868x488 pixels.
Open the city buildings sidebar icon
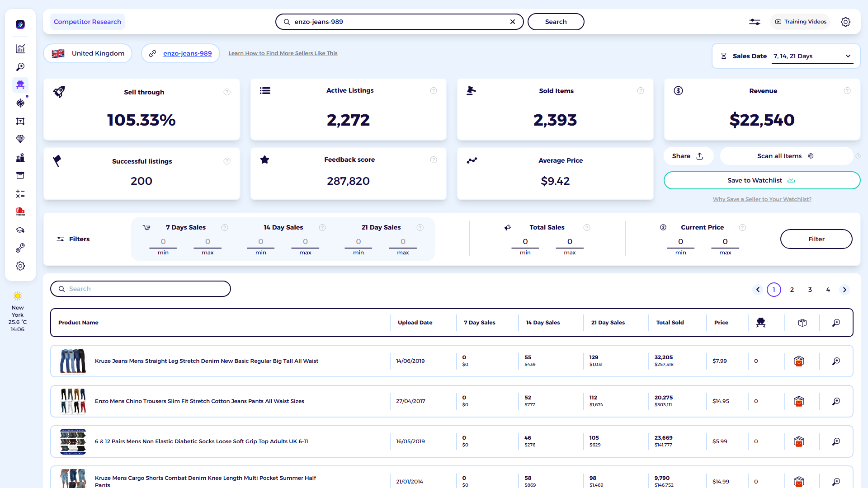pyautogui.click(x=20, y=158)
